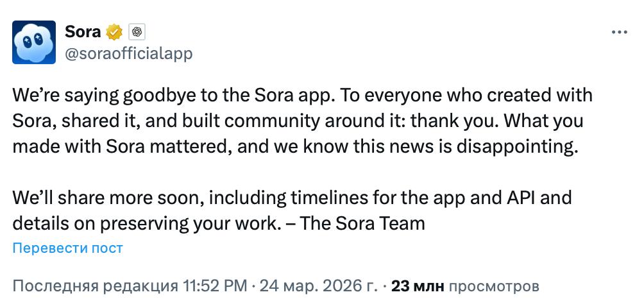
Task: Click the bold 23 млн view count
Action: [x=418, y=286]
